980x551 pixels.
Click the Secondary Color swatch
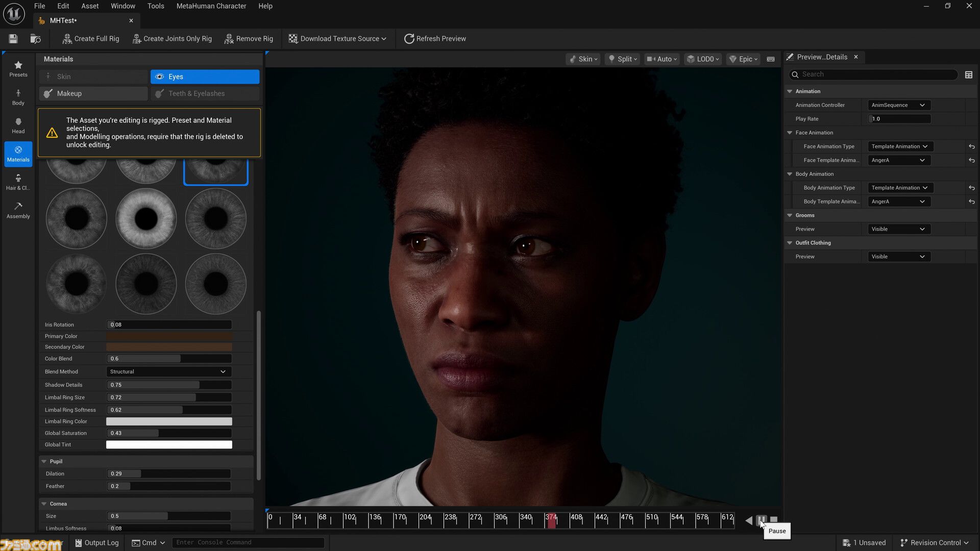[169, 347]
